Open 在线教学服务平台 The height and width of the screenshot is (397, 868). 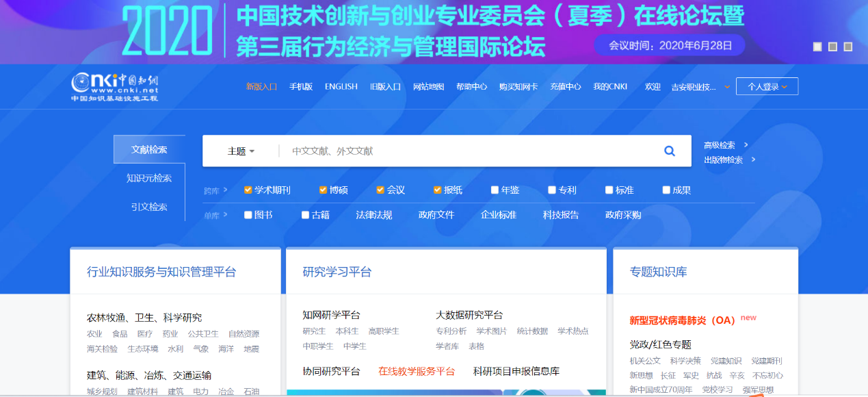click(x=417, y=371)
